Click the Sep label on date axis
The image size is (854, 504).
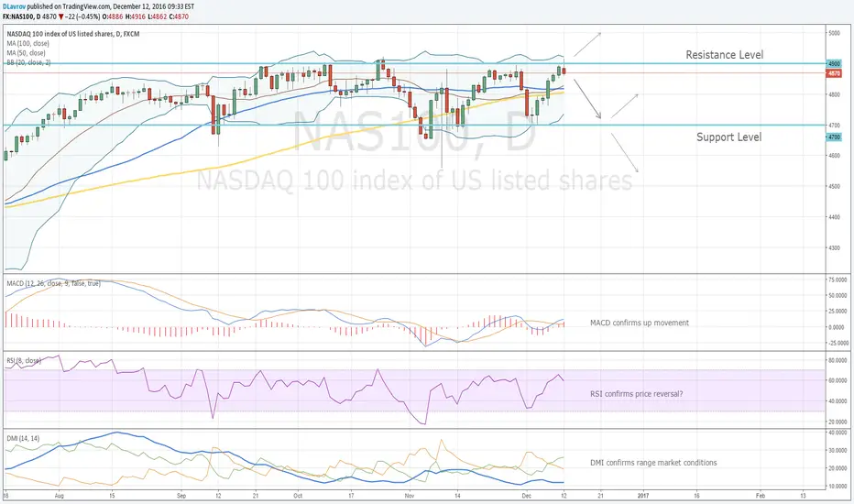(x=182, y=496)
